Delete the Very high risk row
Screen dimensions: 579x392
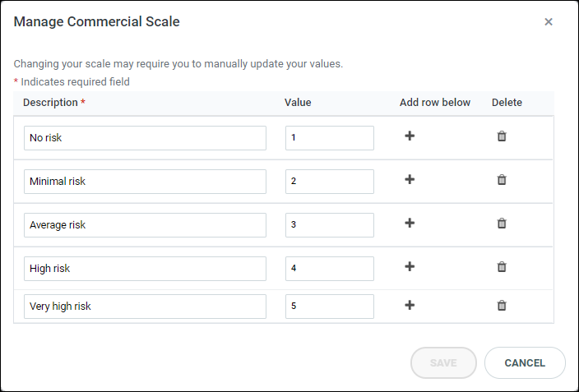(502, 305)
